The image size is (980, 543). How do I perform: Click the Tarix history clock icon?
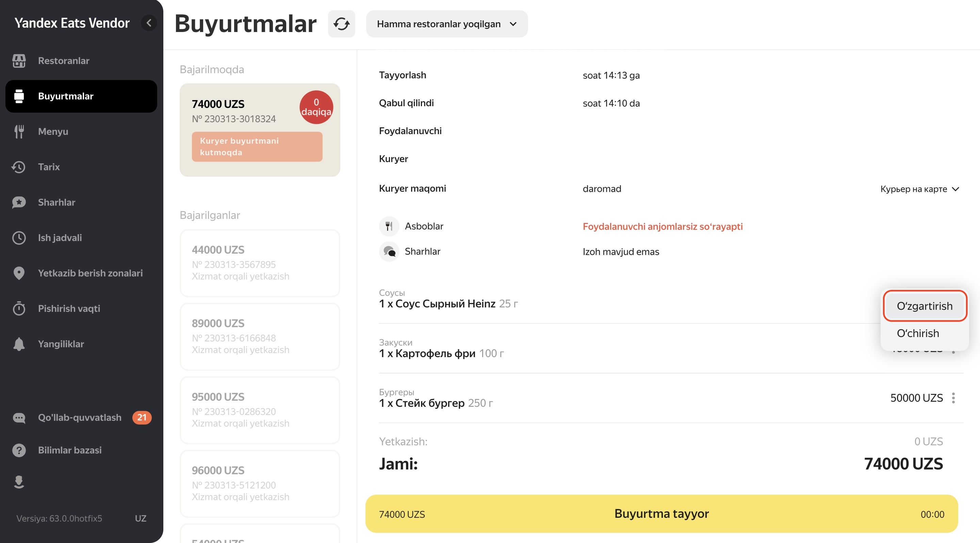coord(19,167)
